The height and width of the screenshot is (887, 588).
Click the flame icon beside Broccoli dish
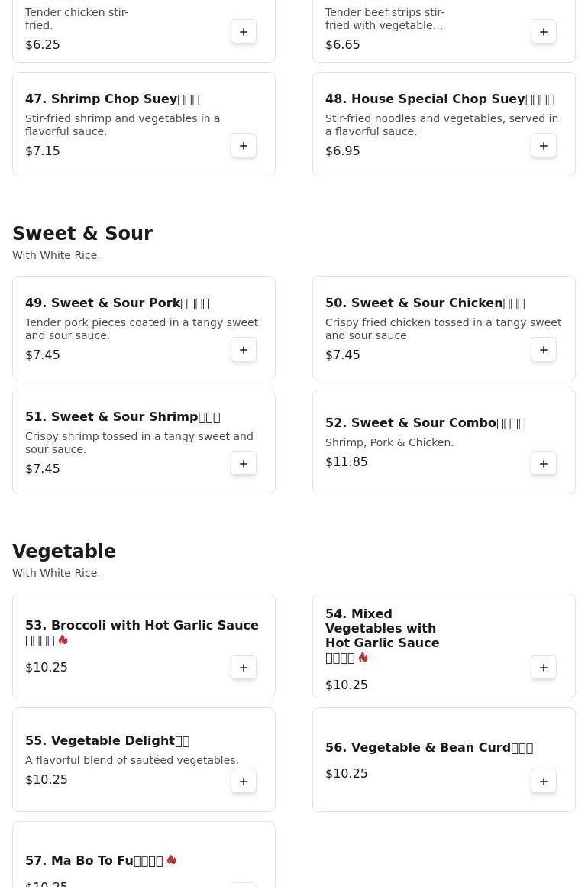(x=63, y=640)
